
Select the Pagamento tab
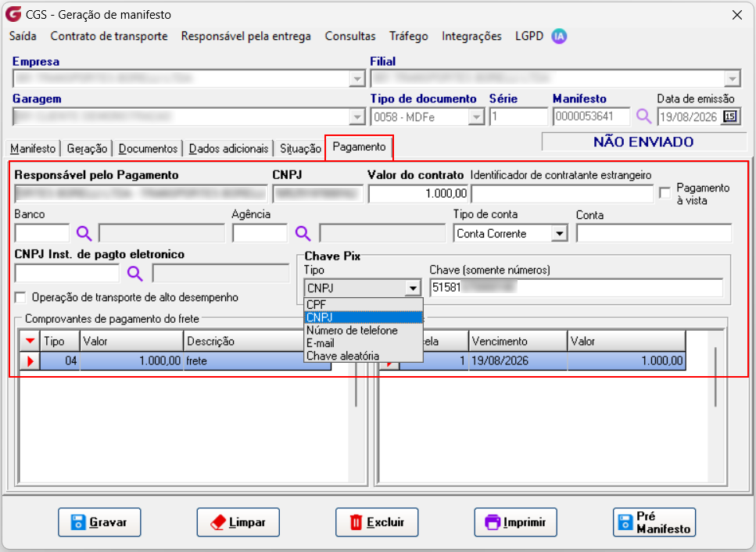359,147
